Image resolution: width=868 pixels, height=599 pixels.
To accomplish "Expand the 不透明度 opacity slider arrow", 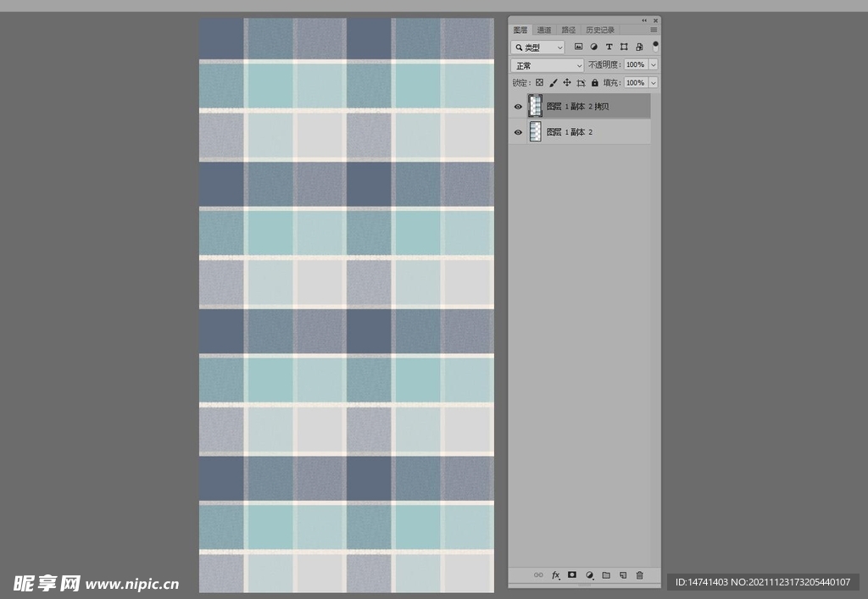I will [x=653, y=65].
